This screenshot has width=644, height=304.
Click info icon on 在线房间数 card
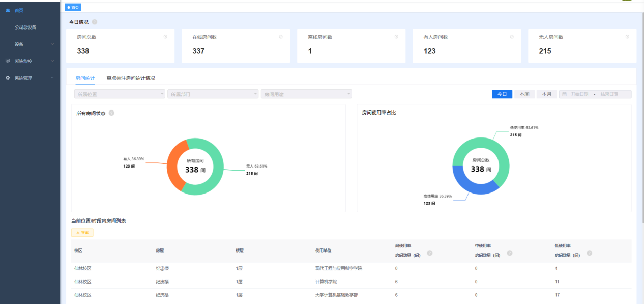[x=281, y=37]
